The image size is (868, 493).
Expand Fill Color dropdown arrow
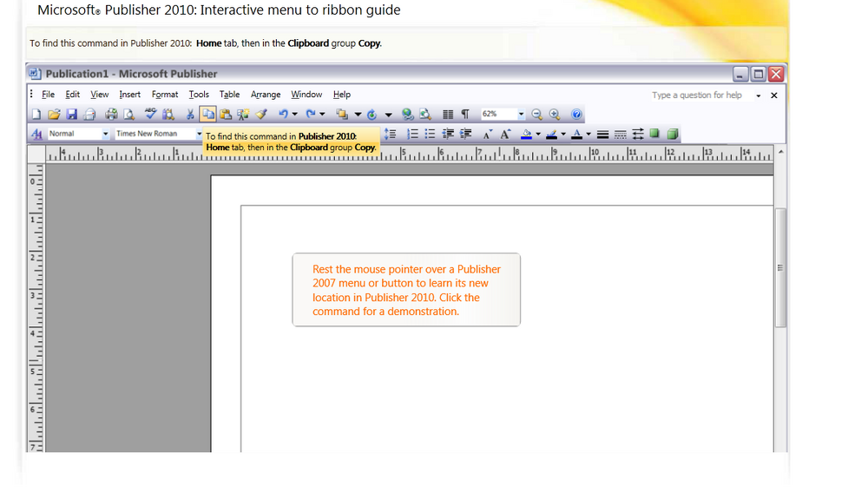point(538,134)
